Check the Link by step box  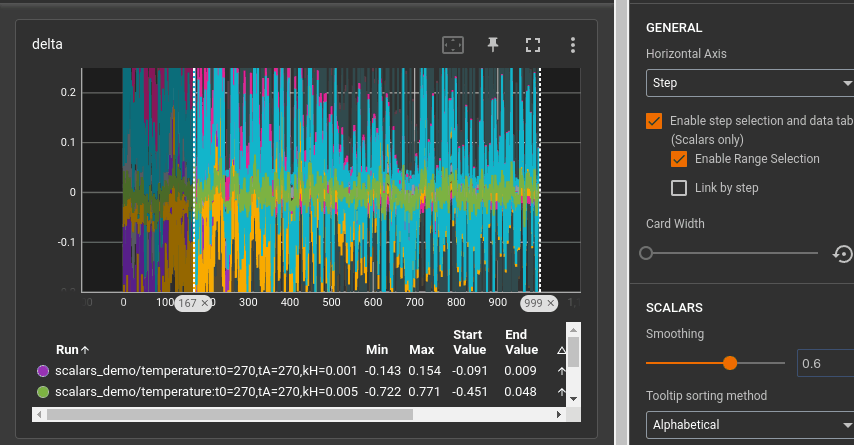(x=679, y=188)
